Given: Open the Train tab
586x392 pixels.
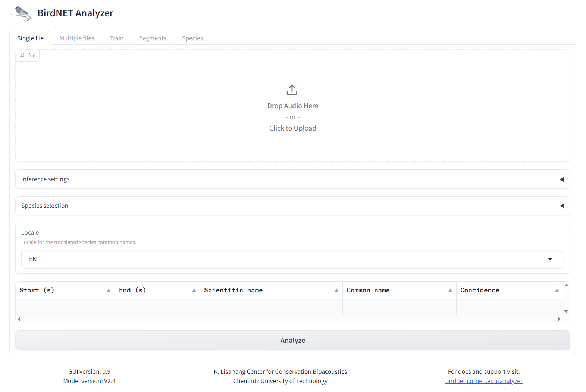Looking at the screenshot, I should tap(117, 38).
